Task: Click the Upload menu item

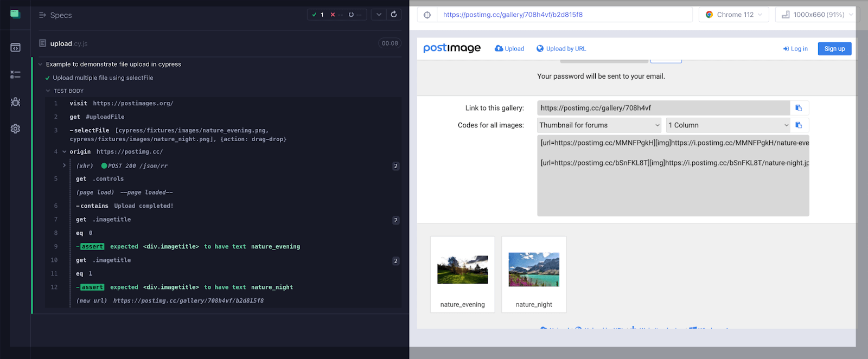Action: click(x=509, y=49)
